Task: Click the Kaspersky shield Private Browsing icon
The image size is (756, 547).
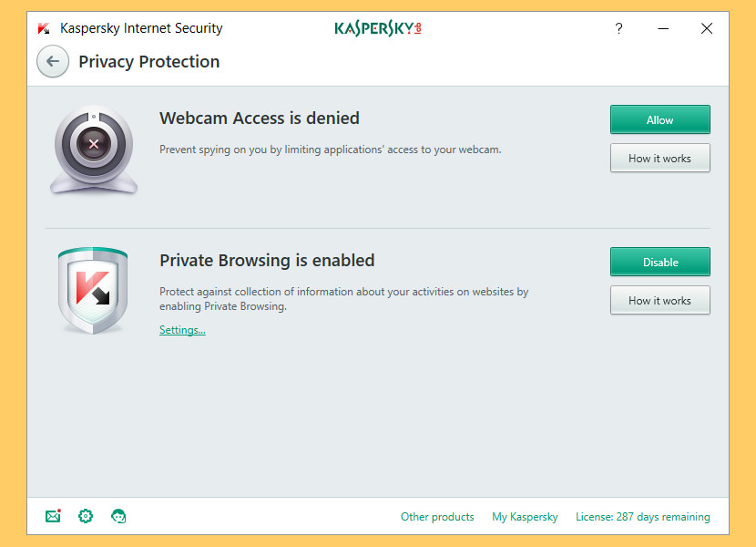Action: click(x=92, y=290)
